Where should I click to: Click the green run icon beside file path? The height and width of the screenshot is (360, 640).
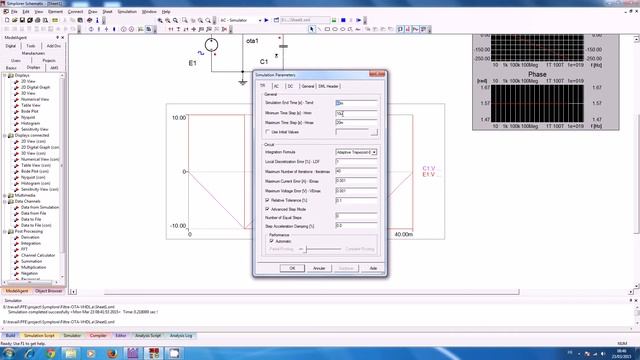click(334, 20)
